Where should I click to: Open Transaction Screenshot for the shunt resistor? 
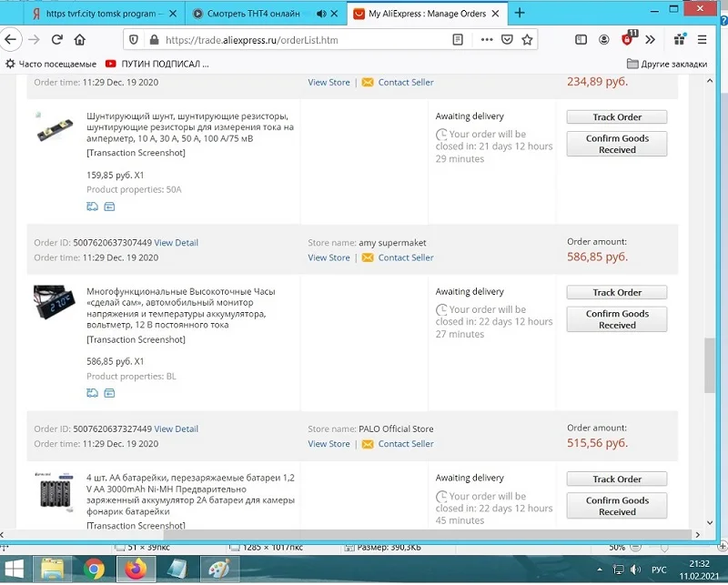click(x=136, y=153)
